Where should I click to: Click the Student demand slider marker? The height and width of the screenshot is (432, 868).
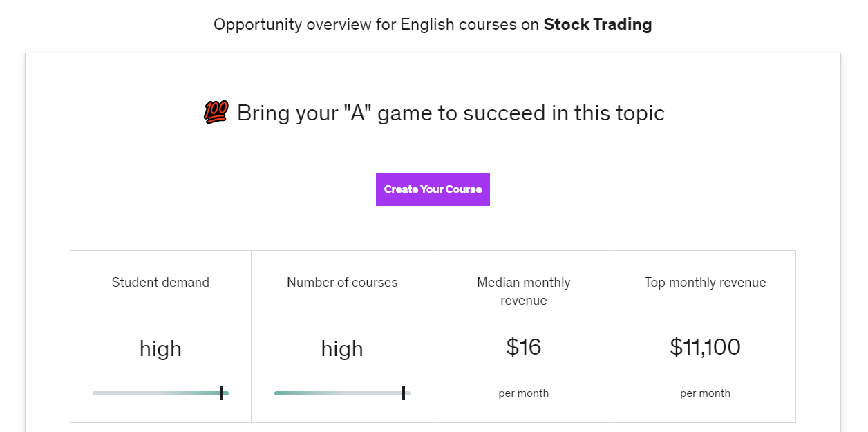[222, 393]
